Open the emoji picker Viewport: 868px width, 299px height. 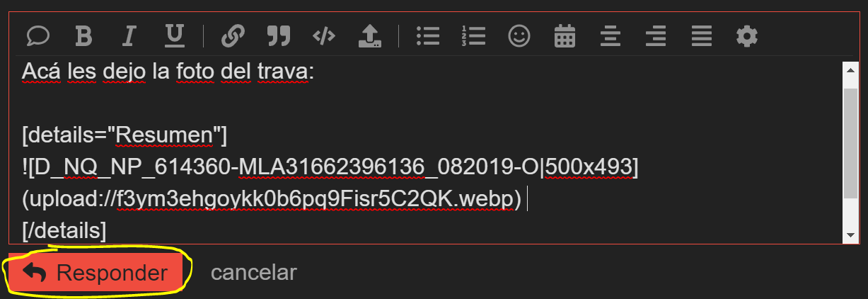pyautogui.click(x=519, y=35)
